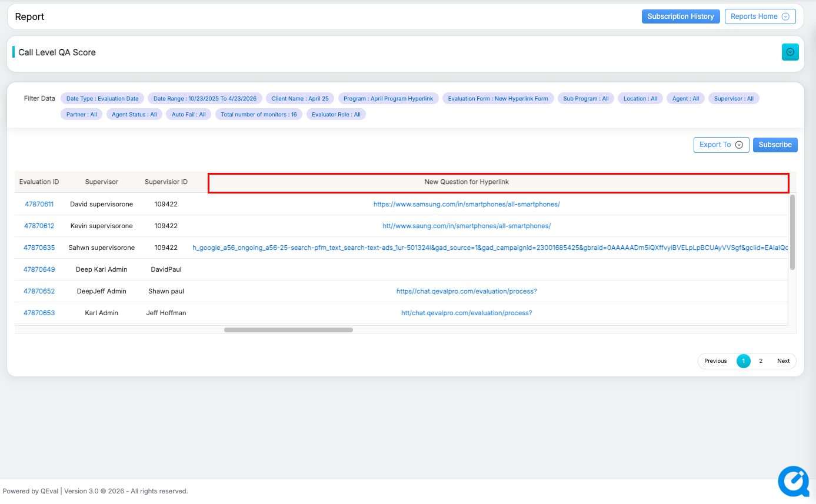This screenshot has height=504, width=816.
Task: Open evaluation ID 47870635
Action: click(x=39, y=248)
